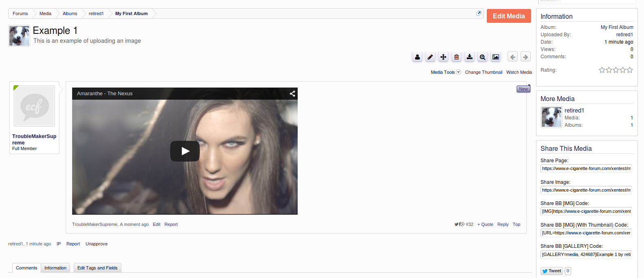Image resolution: width=644 pixels, height=278 pixels.
Task: Click the 'Example 1' media title
Action: tap(55, 31)
